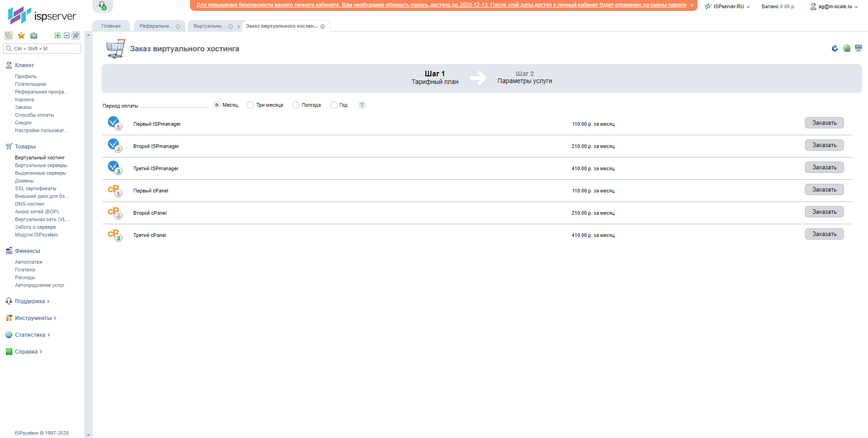Image resolution: width=868 pixels, height=438 pixels.
Task: Toggle the pin sidebar icon
Action: [x=76, y=35]
